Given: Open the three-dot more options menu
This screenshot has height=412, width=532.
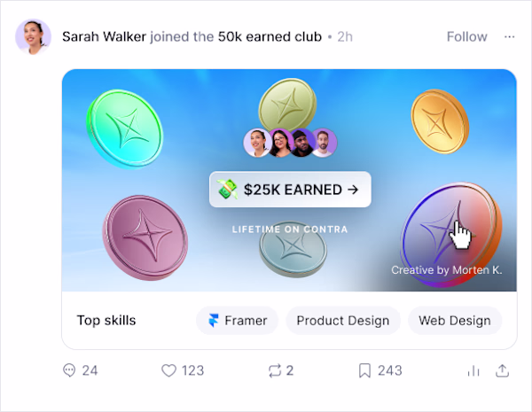Looking at the screenshot, I should tap(509, 36).
